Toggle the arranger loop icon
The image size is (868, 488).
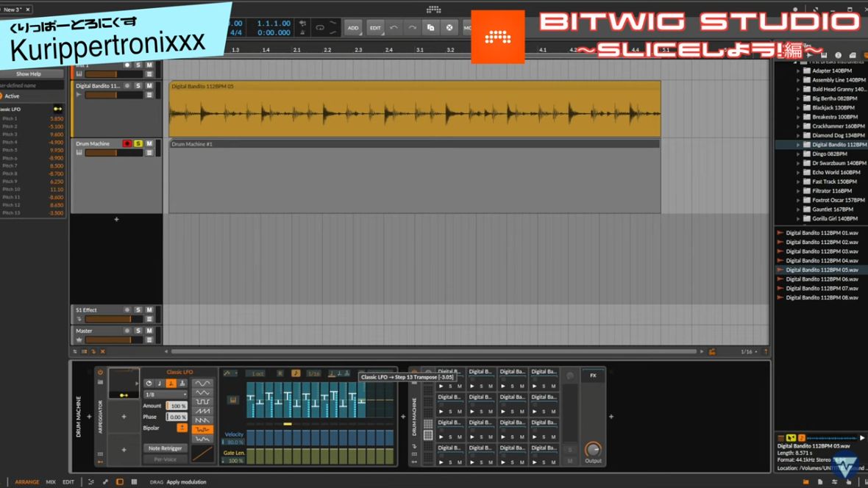[x=320, y=27]
